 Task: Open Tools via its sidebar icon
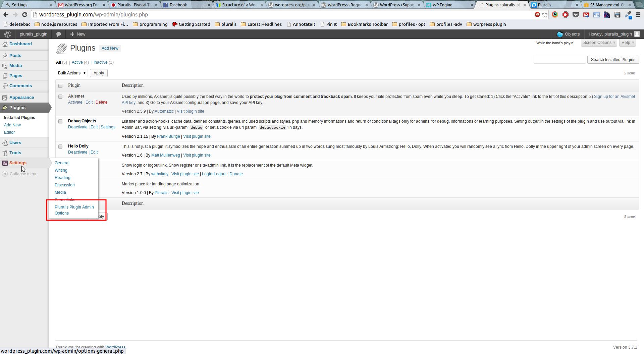(5, 153)
